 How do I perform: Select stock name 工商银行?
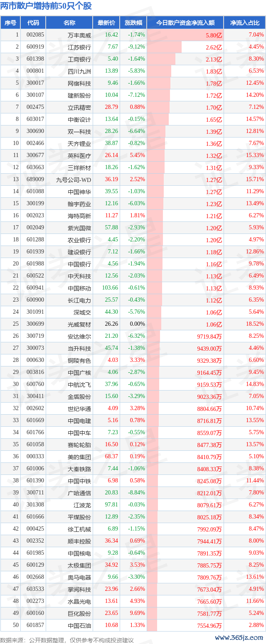coord(79,59)
